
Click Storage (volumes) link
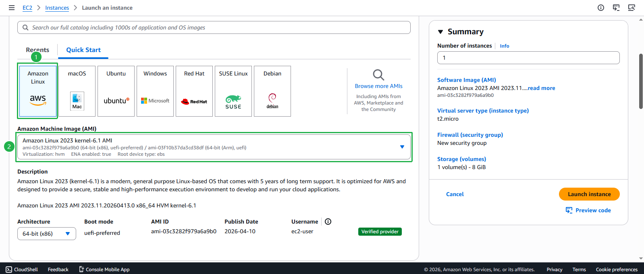coord(462,159)
